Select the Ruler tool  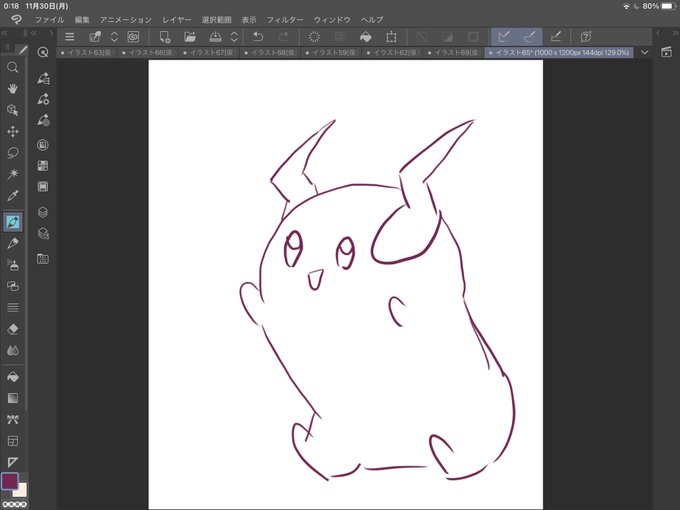point(13,462)
